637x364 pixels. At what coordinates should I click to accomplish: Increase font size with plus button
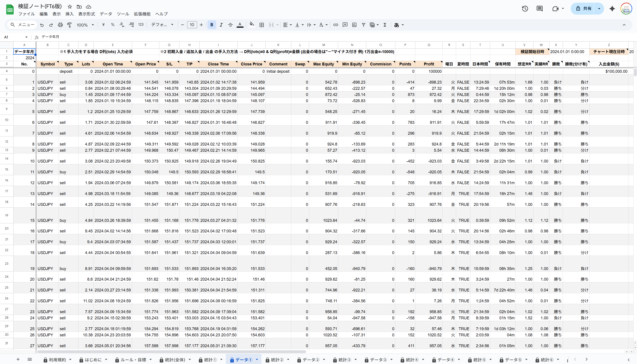(201, 25)
